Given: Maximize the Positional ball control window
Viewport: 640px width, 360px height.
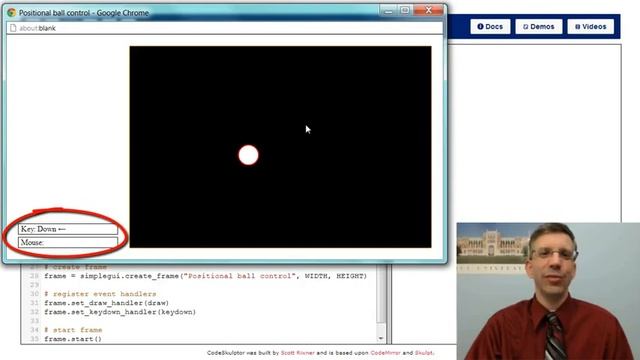Looking at the screenshot, I should tap(404, 11).
